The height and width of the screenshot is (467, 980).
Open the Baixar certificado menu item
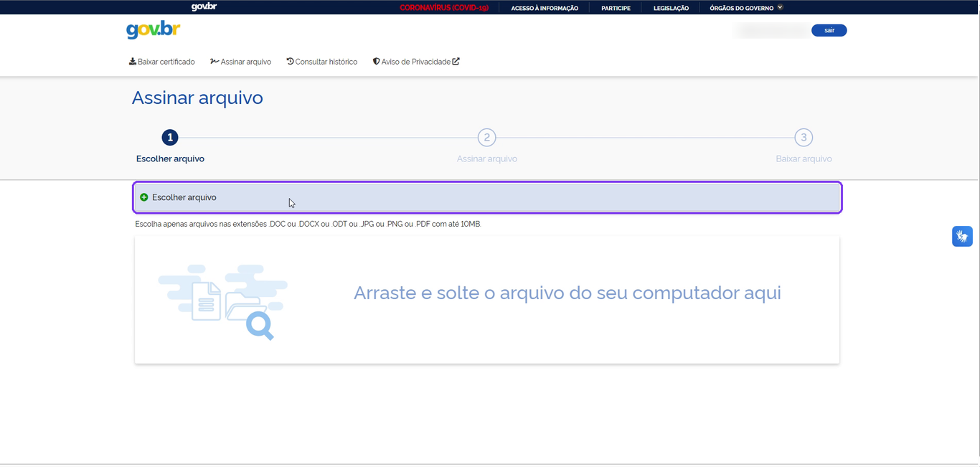click(162, 62)
